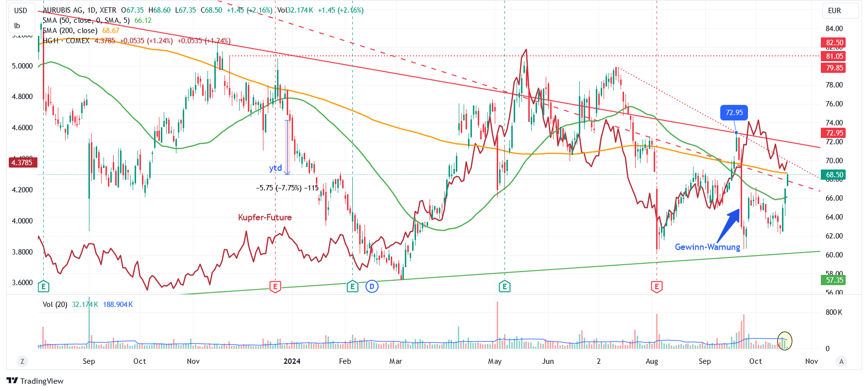The image size is (868, 391).
Task: Select the HG1! COMEX legend entry
Action: [x=66, y=41]
